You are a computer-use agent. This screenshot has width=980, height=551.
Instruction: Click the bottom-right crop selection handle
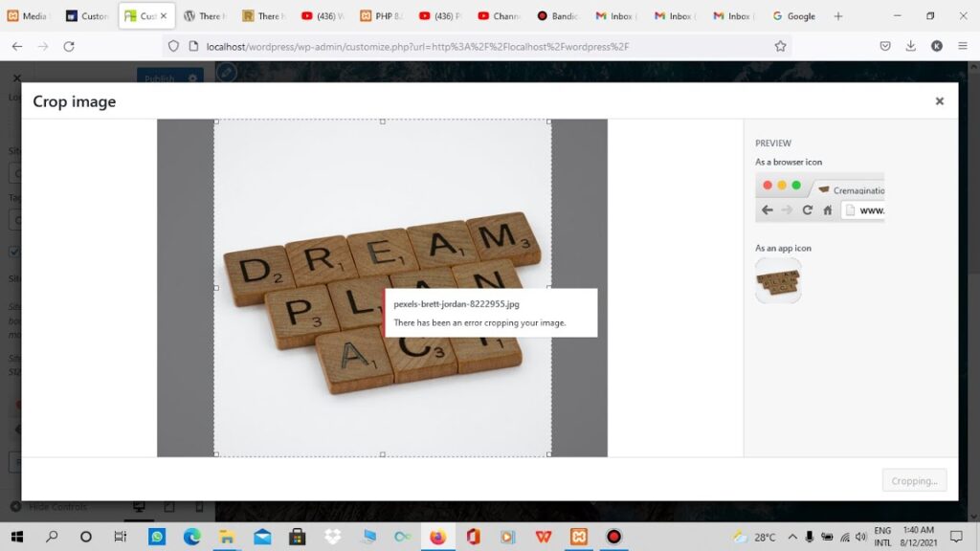pyautogui.click(x=548, y=453)
